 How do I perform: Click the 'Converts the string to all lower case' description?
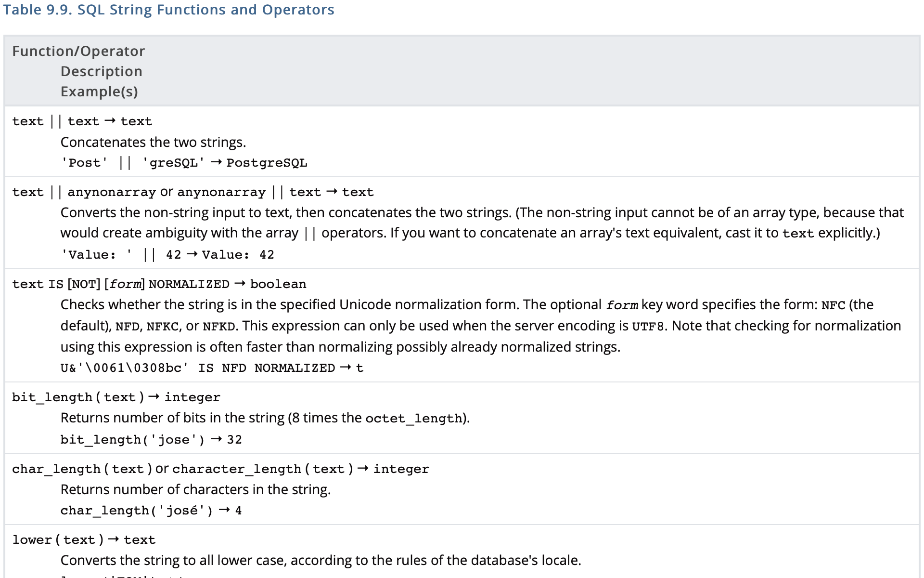pos(321,560)
